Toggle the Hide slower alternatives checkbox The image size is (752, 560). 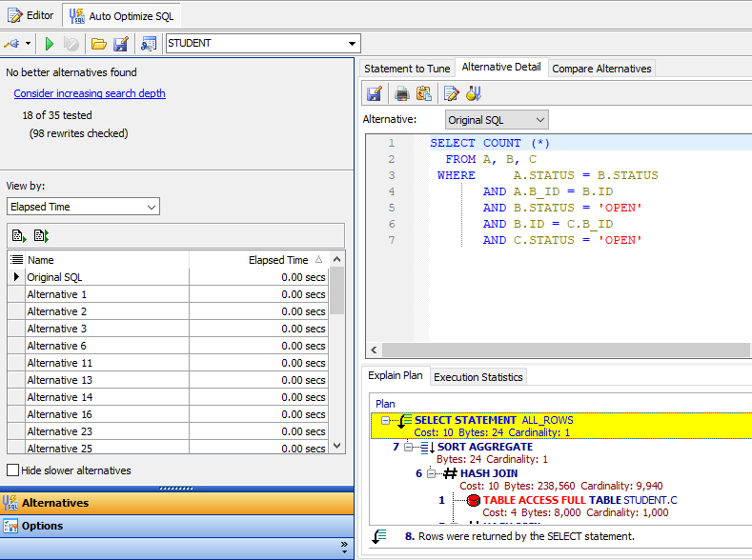point(13,470)
